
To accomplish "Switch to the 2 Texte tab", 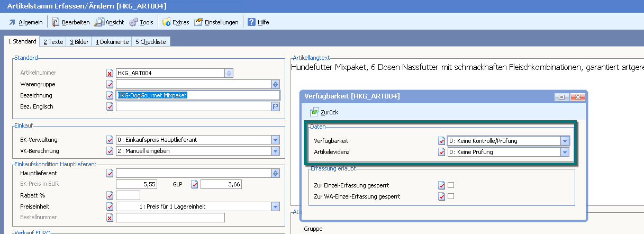I will point(53,42).
